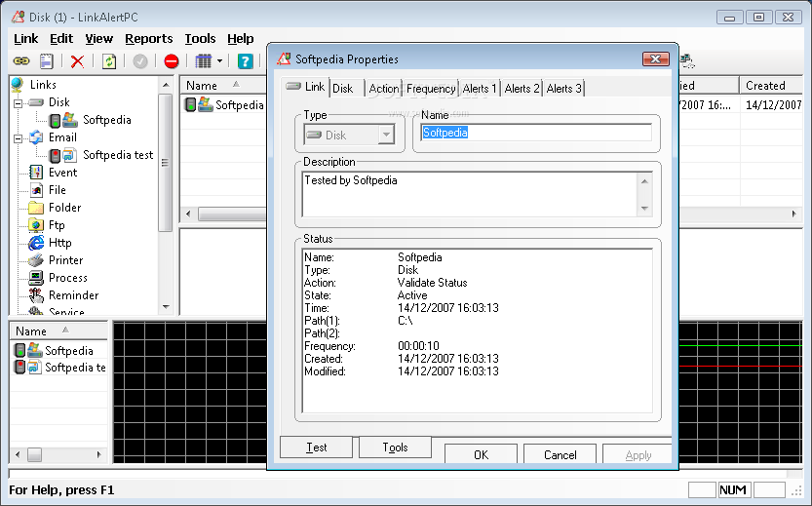The height and width of the screenshot is (506, 812).
Task: Open the Edit menu
Action: 61,39
